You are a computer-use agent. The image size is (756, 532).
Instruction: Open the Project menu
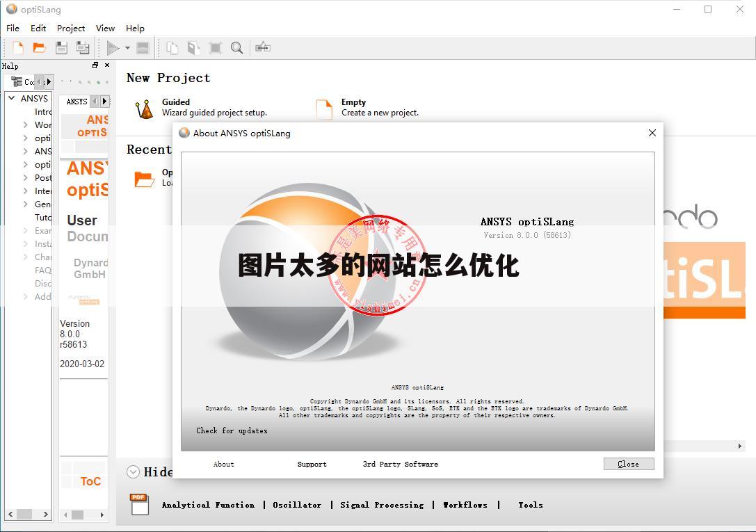[71, 28]
